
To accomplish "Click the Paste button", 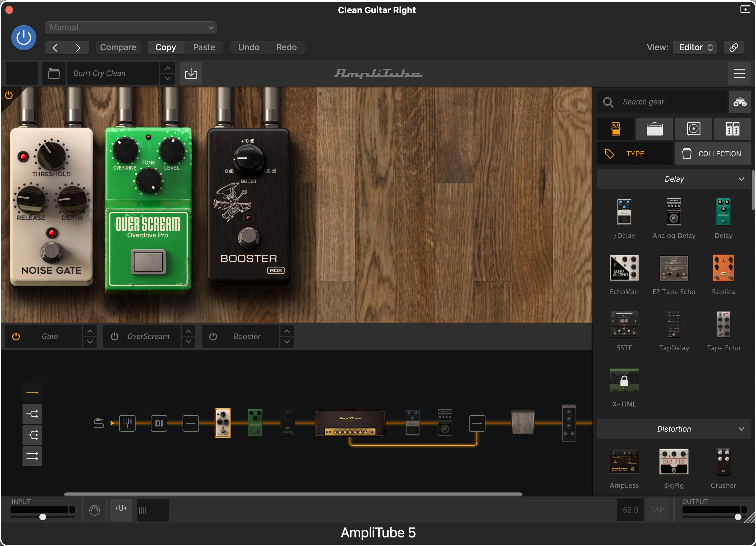I will coord(204,47).
